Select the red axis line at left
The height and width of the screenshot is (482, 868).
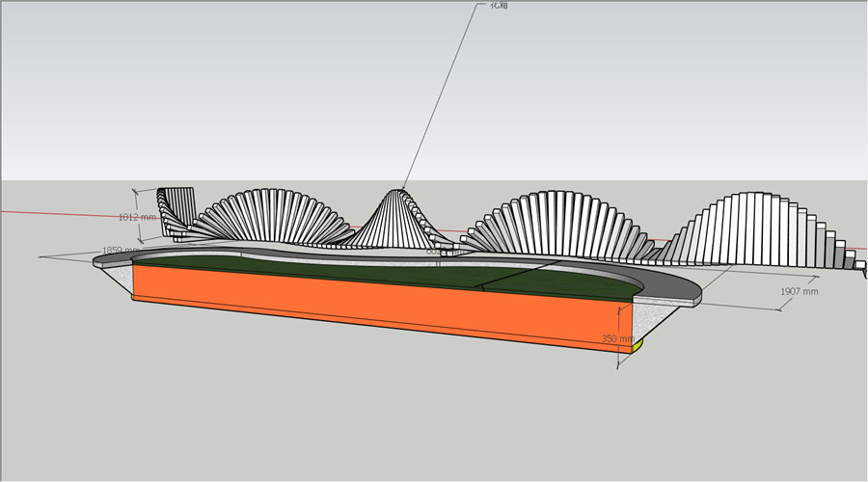pos(58,212)
